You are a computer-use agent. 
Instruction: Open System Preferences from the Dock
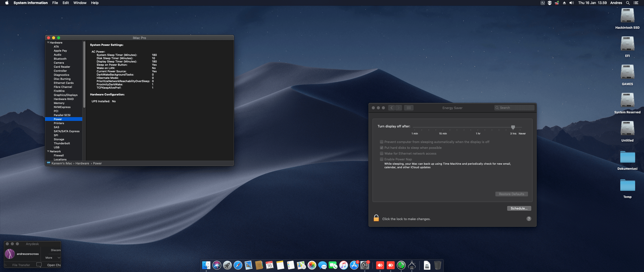point(365,265)
